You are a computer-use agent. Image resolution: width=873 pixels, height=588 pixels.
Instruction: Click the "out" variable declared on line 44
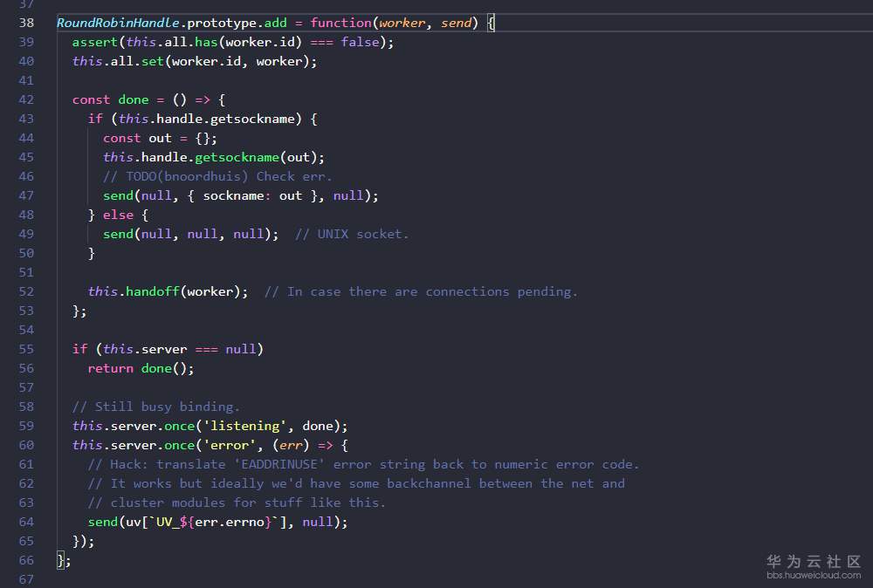pyautogui.click(x=161, y=138)
